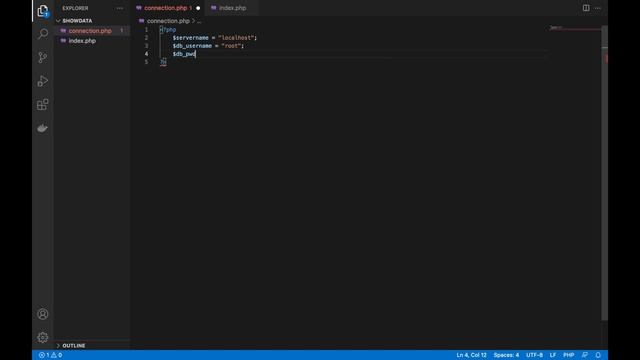Go to line via Ln 4, Col 12
Screen dimensions: 640x360
(471, 355)
